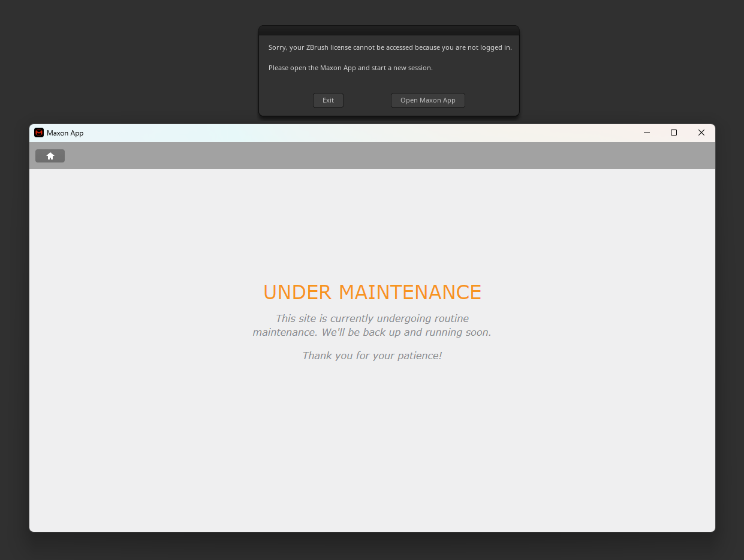This screenshot has height=560, width=744.
Task: Select the UNDER MAINTENANCE heading
Action: point(372,293)
